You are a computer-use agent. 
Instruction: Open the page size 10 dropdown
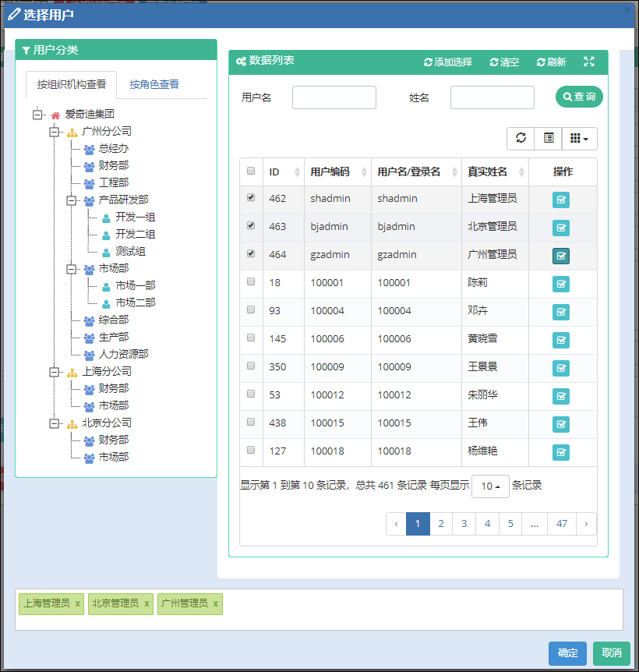pyautogui.click(x=490, y=486)
